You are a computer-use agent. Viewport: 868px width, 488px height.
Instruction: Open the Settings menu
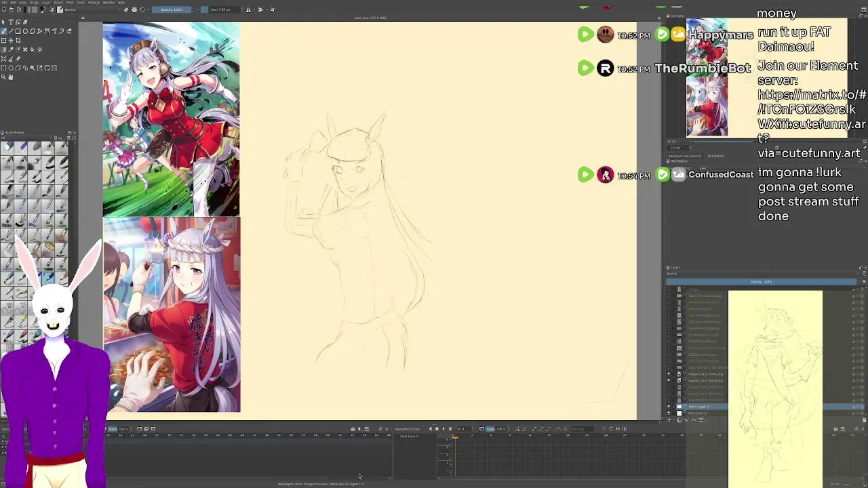click(94, 3)
